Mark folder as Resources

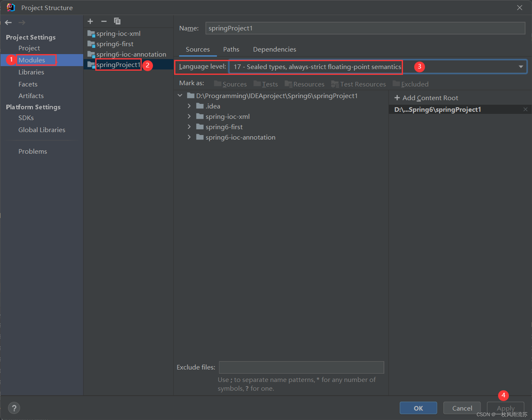coord(305,84)
